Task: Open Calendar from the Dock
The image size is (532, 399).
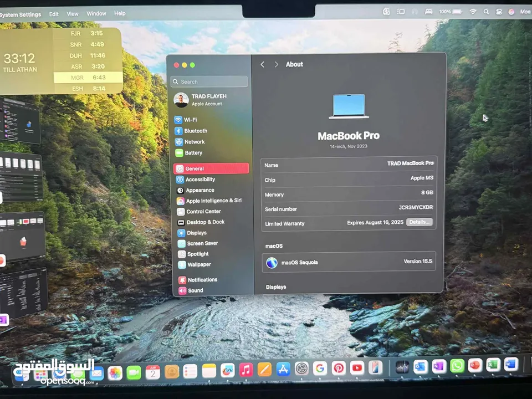Action: (x=153, y=372)
